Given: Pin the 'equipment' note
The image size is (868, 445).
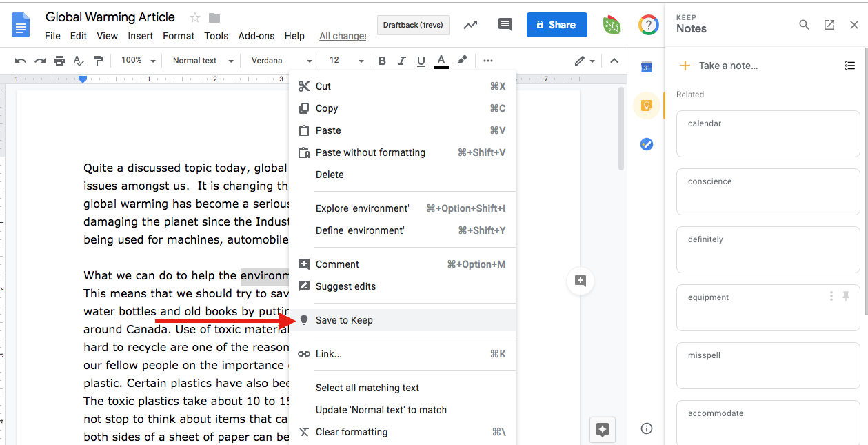Looking at the screenshot, I should 846,296.
